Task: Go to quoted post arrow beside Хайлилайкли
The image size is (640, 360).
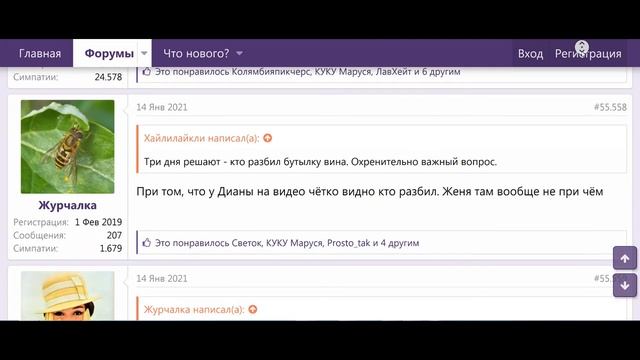Action: pos(268,138)
